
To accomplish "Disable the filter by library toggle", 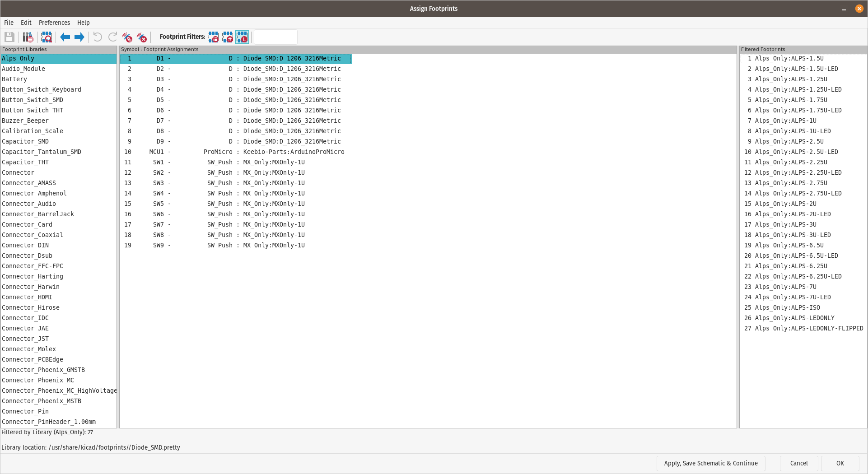I will pyautogui.click(x=242, y=37).
